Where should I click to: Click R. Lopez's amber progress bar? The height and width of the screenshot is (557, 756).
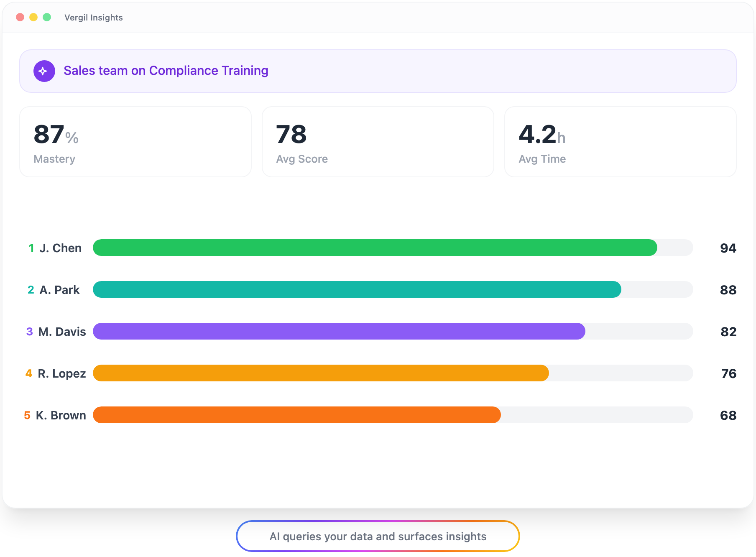pos(320,373)
